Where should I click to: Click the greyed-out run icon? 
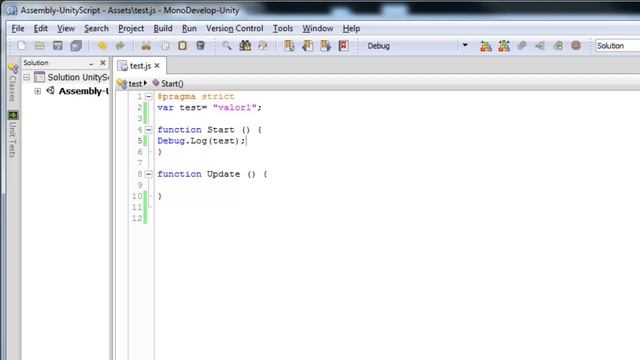(522, 46)
